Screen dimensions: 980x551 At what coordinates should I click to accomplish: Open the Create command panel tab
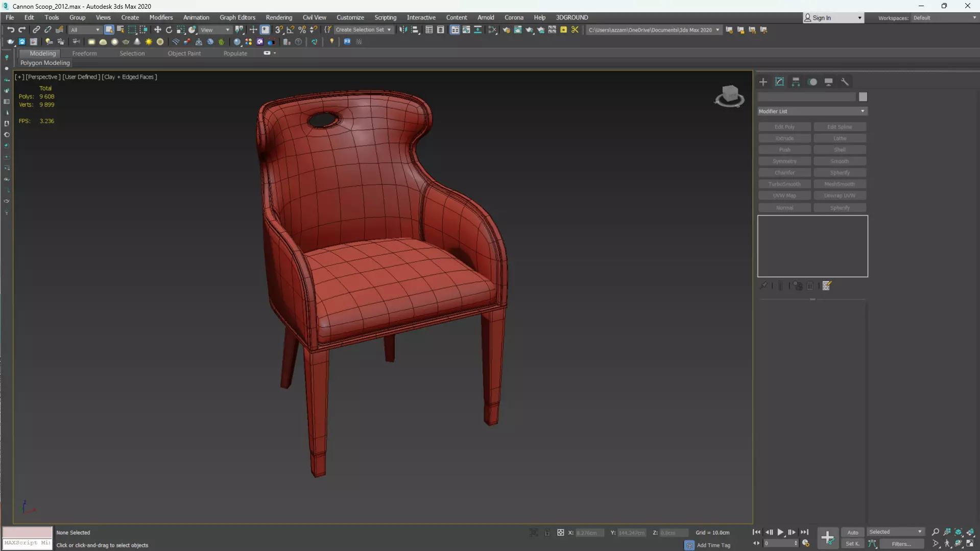(x=763, y=82)
